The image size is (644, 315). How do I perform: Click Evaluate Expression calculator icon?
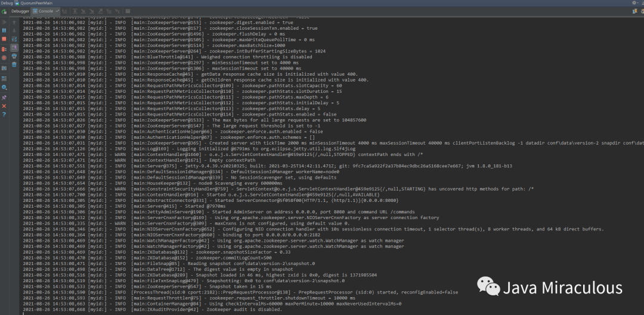(128, 11)
